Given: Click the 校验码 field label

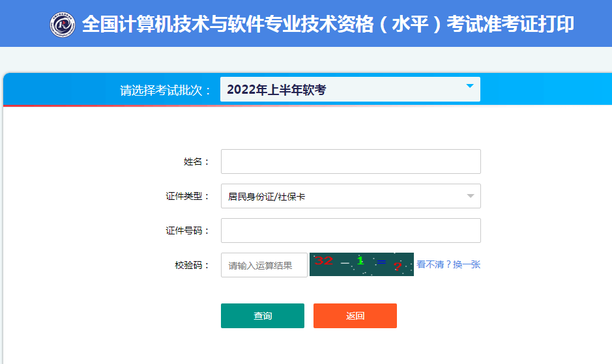Looking at the screenshot, I should 192,265.
